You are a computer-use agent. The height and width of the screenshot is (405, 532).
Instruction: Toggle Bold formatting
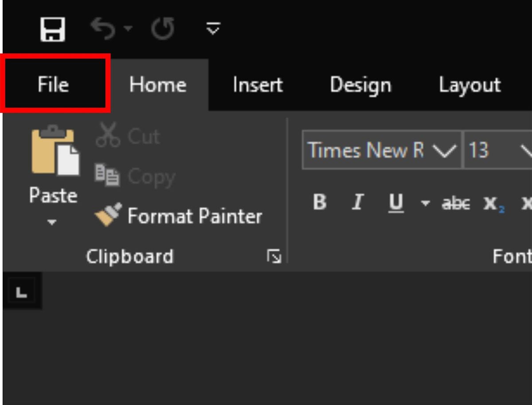point(320,203)
